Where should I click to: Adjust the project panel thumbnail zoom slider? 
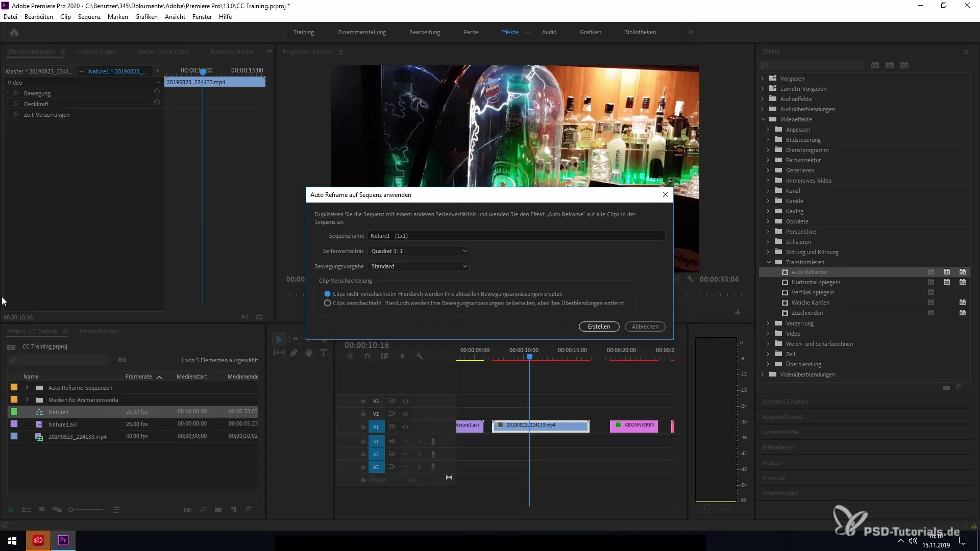click(86, 510)
